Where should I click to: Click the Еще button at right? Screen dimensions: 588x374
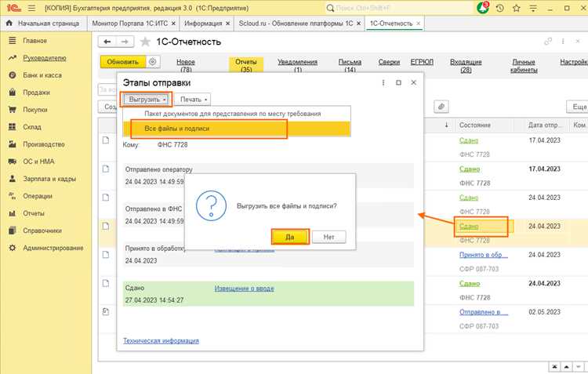pyautogui.click(x=579, y=107)
